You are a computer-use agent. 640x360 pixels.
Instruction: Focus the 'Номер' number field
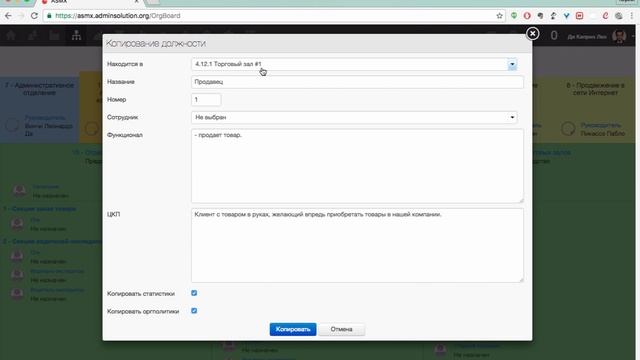(206, 100)
